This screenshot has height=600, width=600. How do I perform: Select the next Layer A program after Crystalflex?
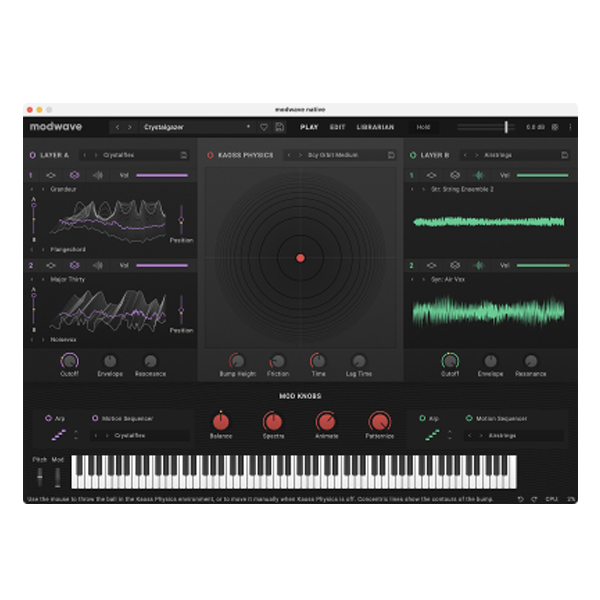coord(96,155)
